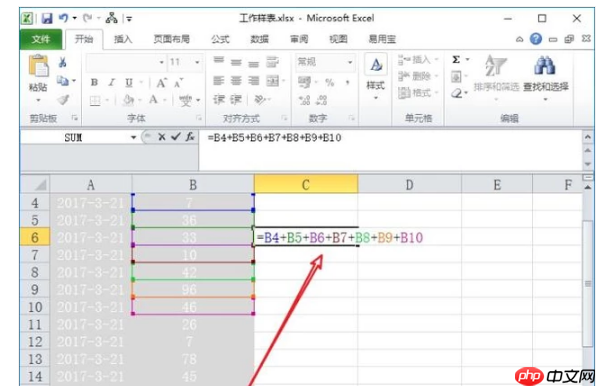Open Insert Function fx icon
This screenshot has height=386, width=596.
[190, 137]
